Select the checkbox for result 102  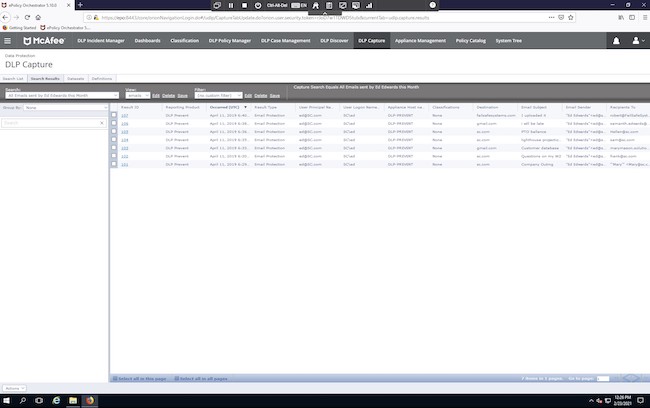point(114,156)
